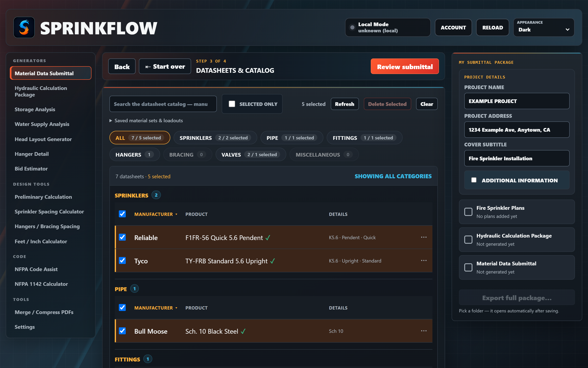Edit the Project Name field
This screenshot has height=368, width=588.
(x=517, y=101)
